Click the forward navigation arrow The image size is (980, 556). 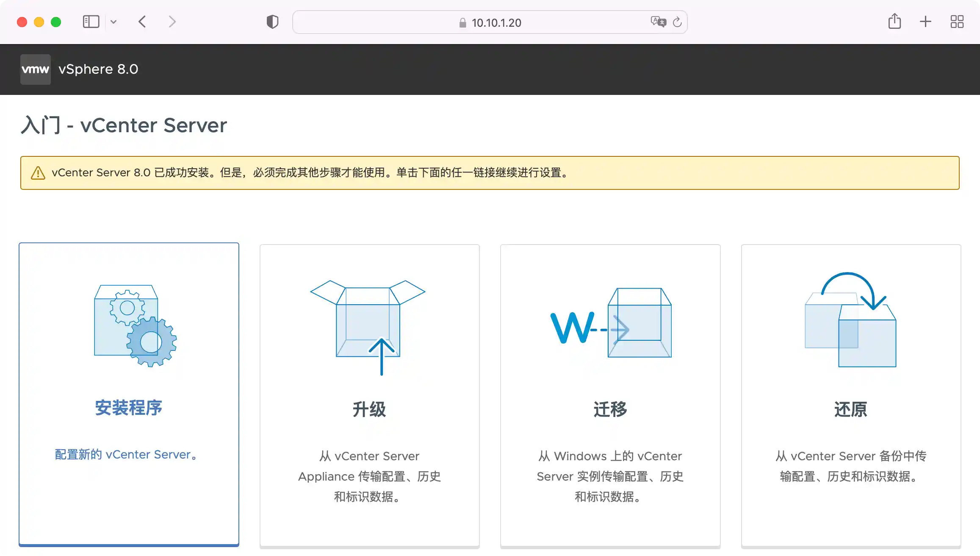click(x=172, y=22)
